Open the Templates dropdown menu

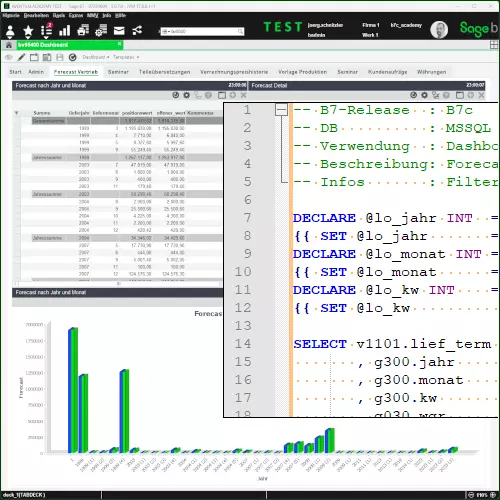click(126, 57)
